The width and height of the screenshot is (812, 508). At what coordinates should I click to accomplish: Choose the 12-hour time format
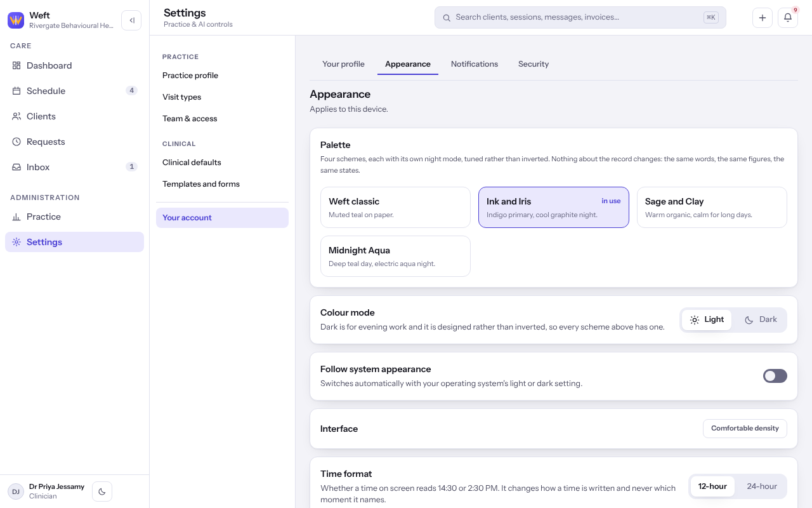(712, 486)
